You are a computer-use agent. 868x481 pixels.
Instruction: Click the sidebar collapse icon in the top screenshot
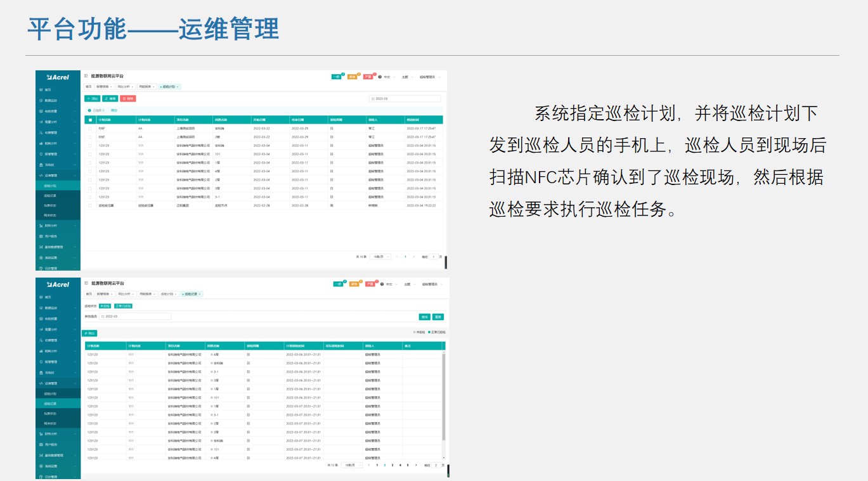86,76
